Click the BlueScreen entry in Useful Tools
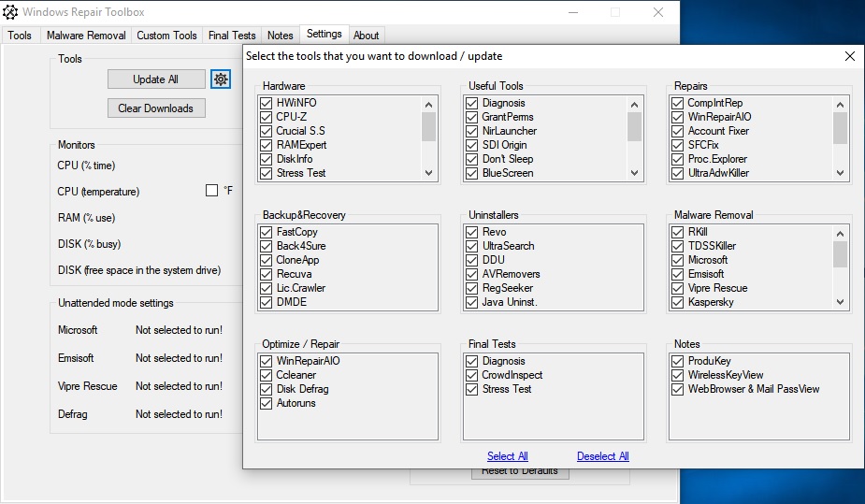Image resolution: width=865 pixels, height=504 pixels. [x=508, y=173]
